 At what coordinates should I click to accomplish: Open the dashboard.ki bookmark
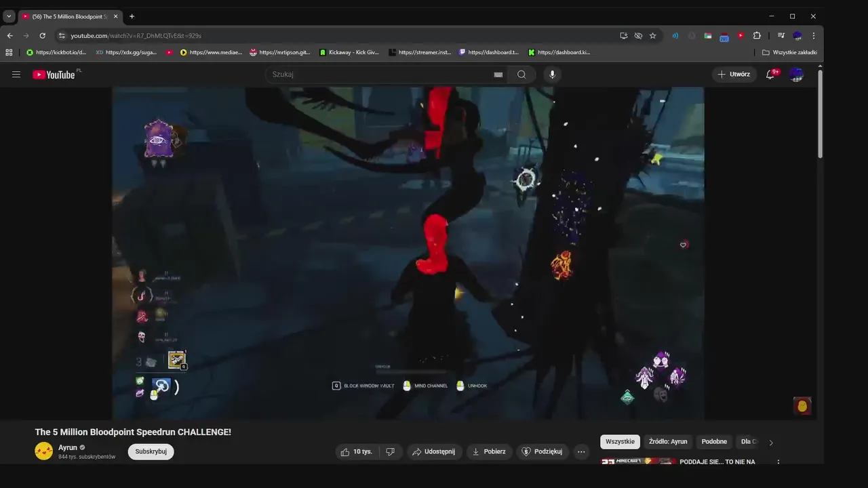(x=559, y=52)
